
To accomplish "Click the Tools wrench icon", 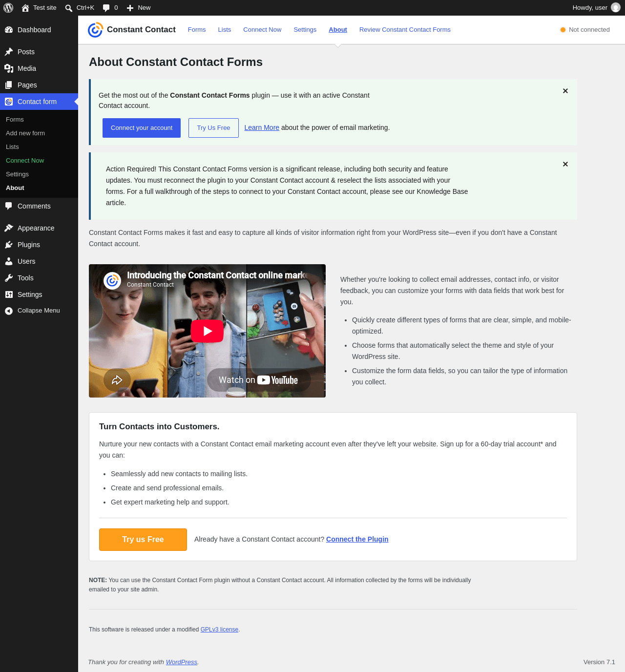I will [x=9, y=278].
